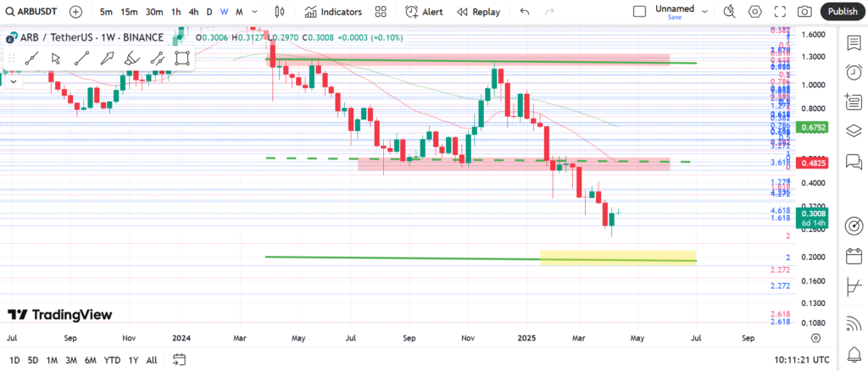Open chart settings hexagon icon
Image resolution: width=868 pixels, height=371 pixels.
tap(754, 12)
